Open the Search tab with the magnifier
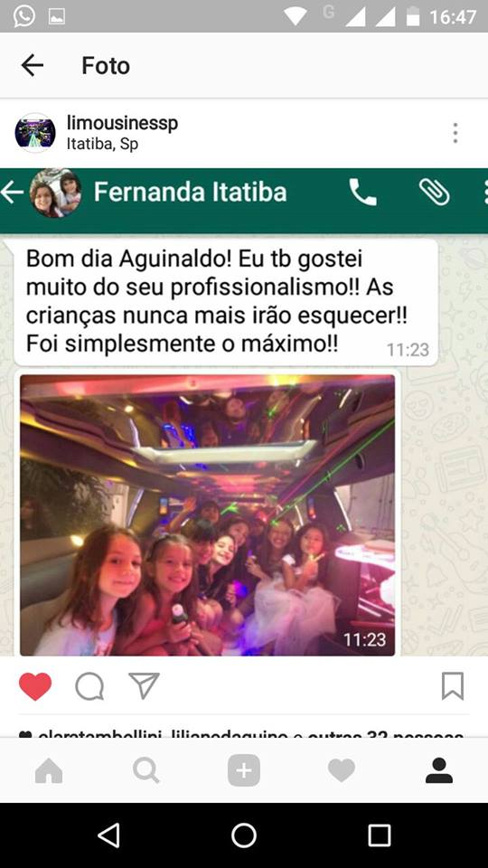488x868 pixels. (x=146, y=770)
